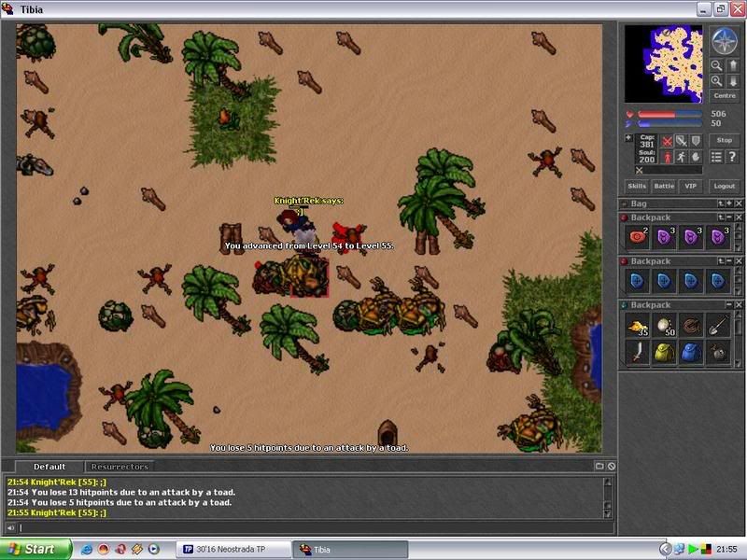Select the last blue rune
The image size is (747, 560).
[x=718, y=281]
